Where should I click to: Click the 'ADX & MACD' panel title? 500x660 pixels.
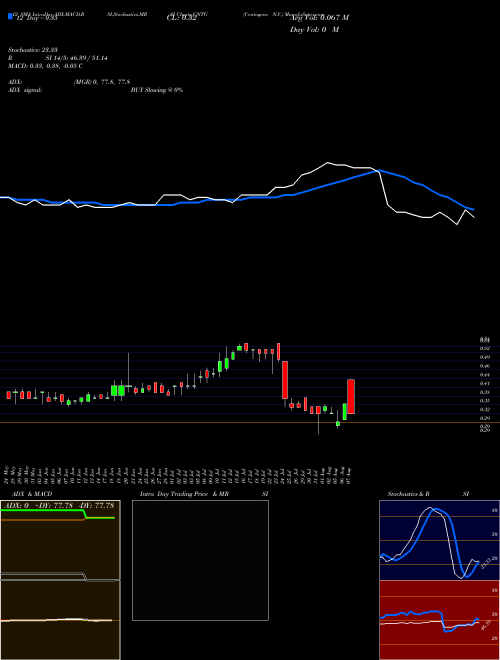point(32,494)
